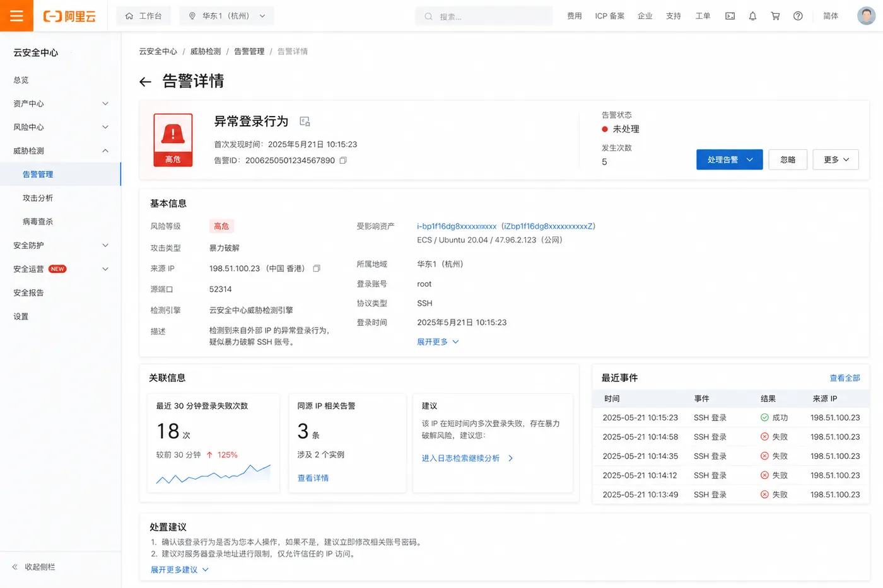Click 进入日志检索继续分析 link
The width and height of the screenshot is (883, 588).
point(460,459)
